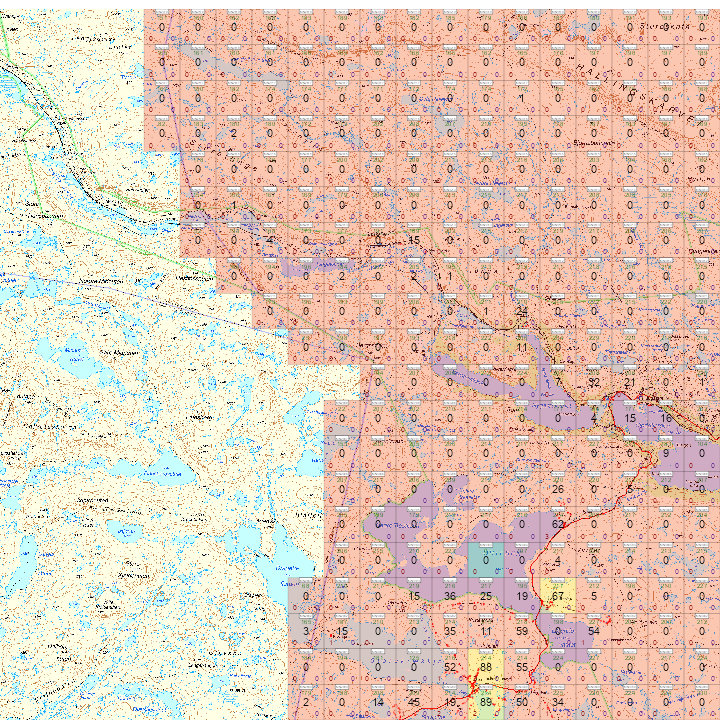720x720 pixels.
Task: Click the bottom cell showing 50
Action: click(522, 702)
